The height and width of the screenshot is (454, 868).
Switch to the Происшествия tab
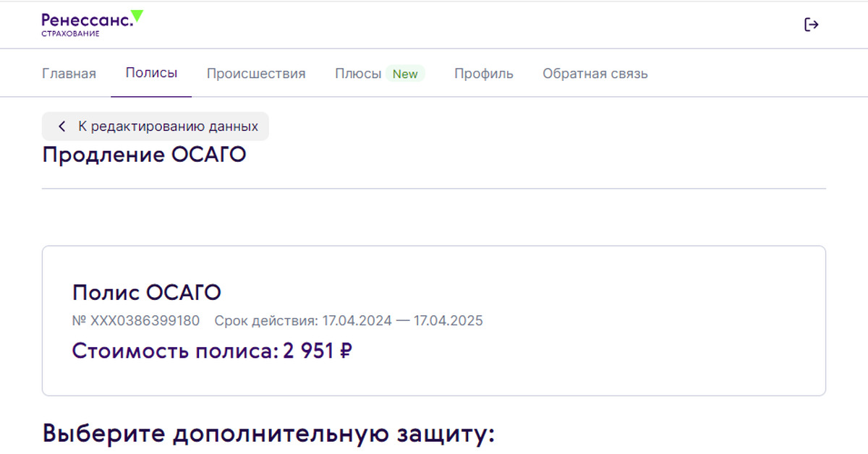(x=256, y=74)
